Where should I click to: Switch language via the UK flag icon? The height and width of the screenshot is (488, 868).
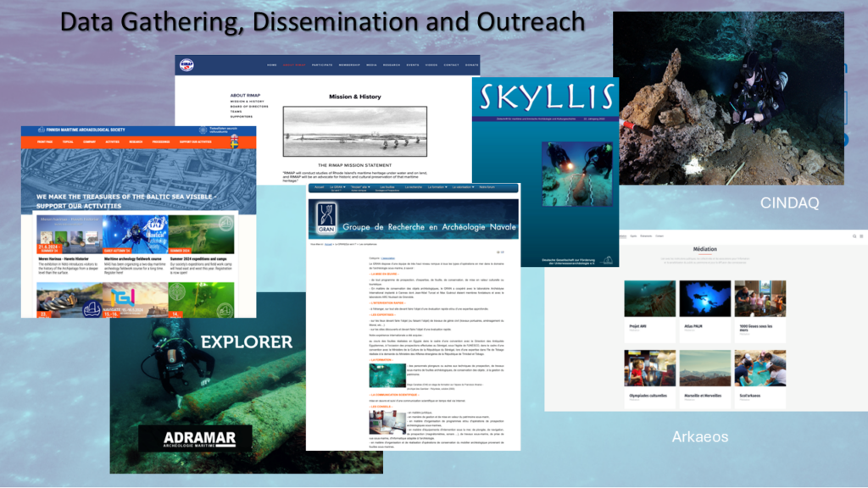pyautogui.click(x=234, y=136)
